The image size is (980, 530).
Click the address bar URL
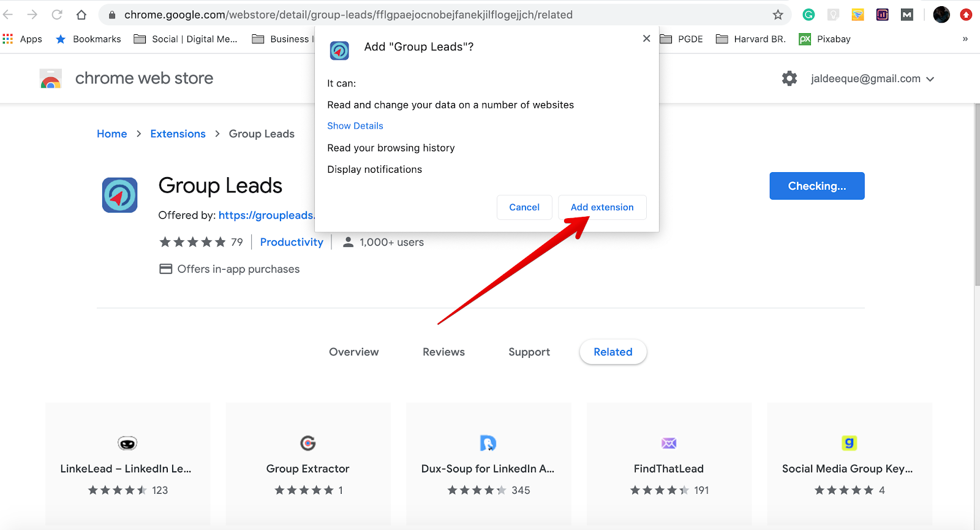point(349,15)
